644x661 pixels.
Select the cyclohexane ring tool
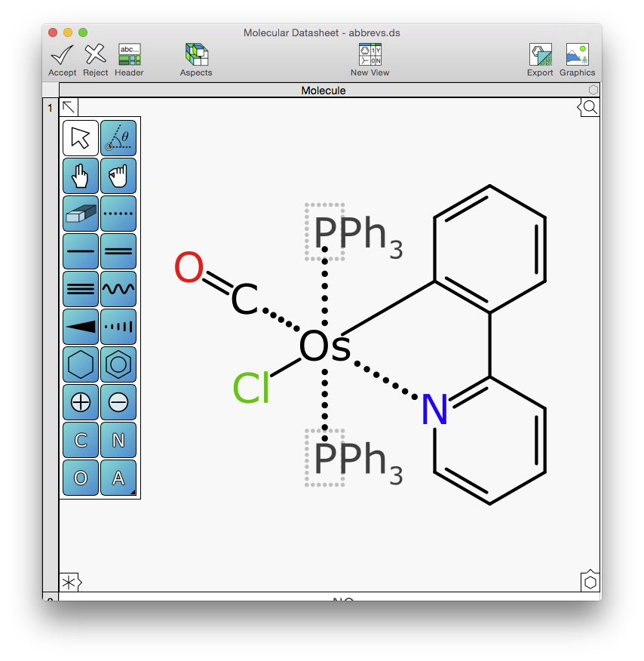[81, 365]
